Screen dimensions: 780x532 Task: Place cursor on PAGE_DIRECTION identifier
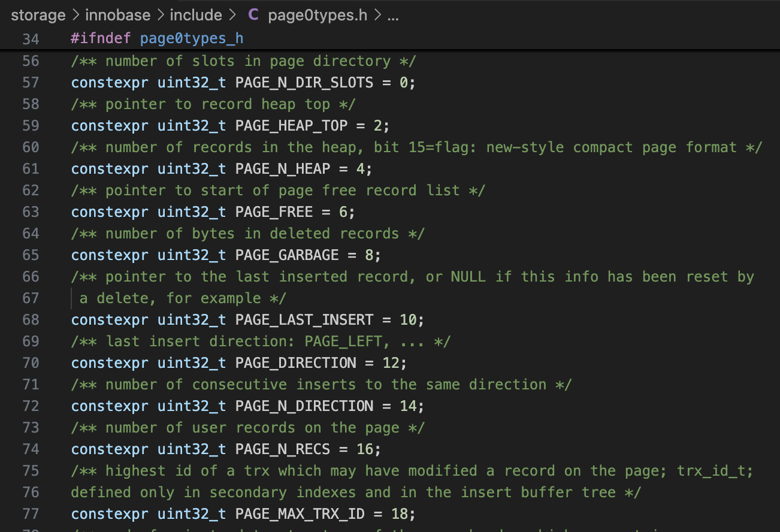tap(296, 362)
